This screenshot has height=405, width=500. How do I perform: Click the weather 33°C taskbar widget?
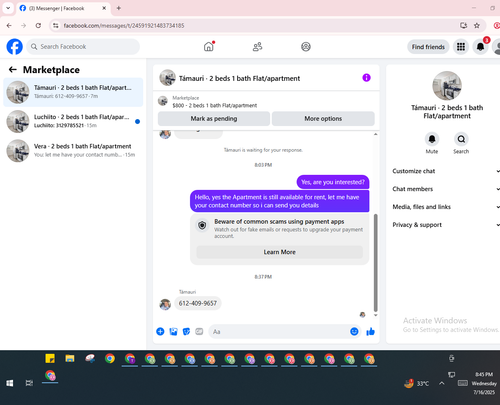click(417, 383)
